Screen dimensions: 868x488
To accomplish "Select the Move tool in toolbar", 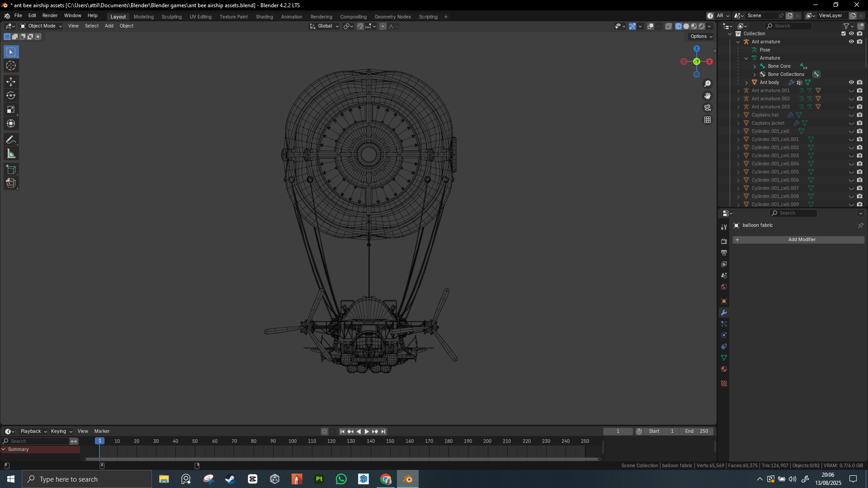I will 11,82.
